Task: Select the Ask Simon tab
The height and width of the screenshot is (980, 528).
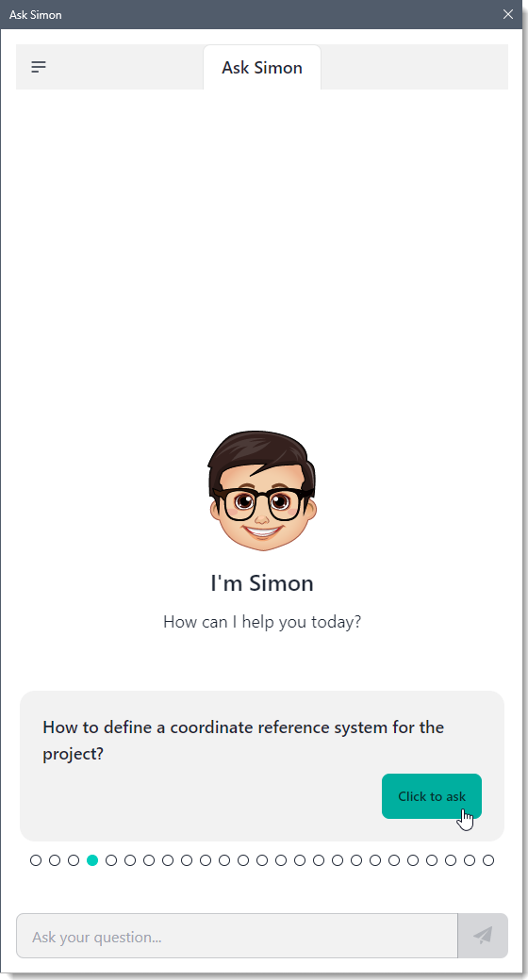Action: [262, 68]
